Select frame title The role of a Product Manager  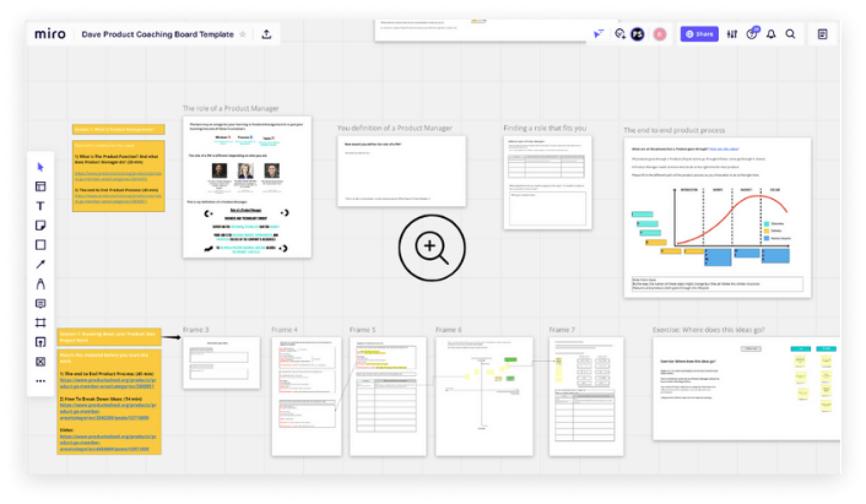pyautogui.click(x=231, y=109)
